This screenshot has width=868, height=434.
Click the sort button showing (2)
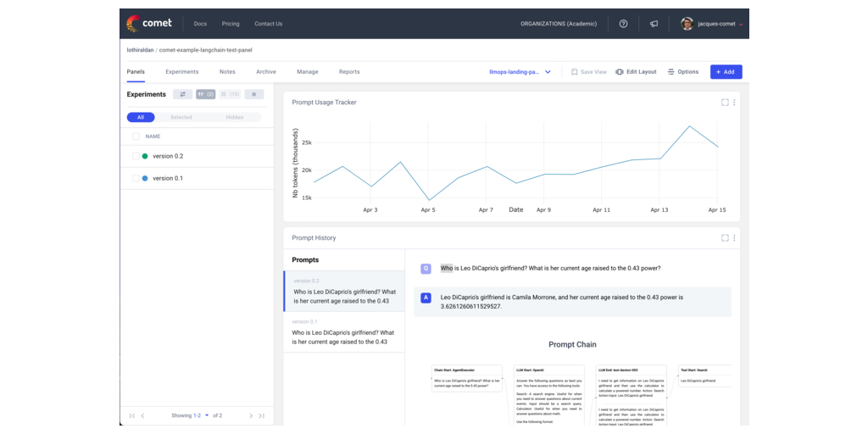click(206, 94)
